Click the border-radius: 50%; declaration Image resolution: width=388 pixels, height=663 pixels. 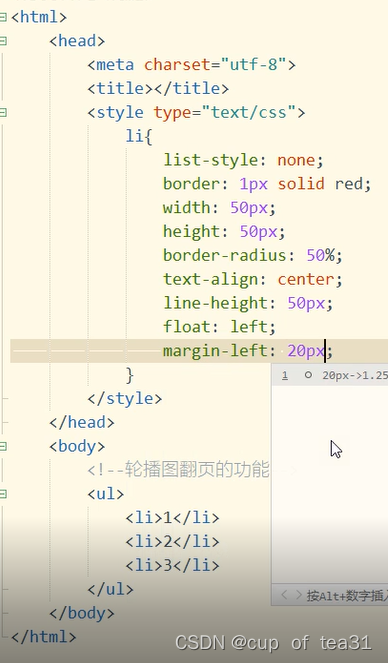pyautogui.click(x=253, y=255)
